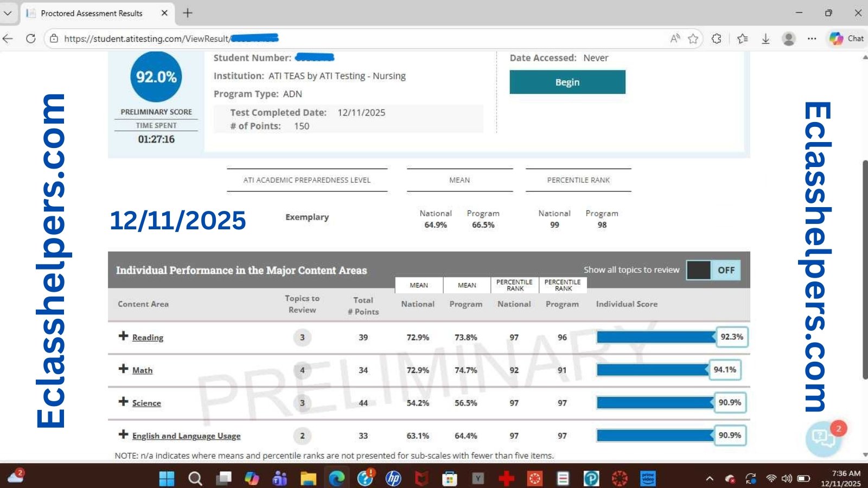Open Windows Start menu on taskbar
Image resolution: width=868 pixels, height=488 pixels.
click(x=167, y=478)
